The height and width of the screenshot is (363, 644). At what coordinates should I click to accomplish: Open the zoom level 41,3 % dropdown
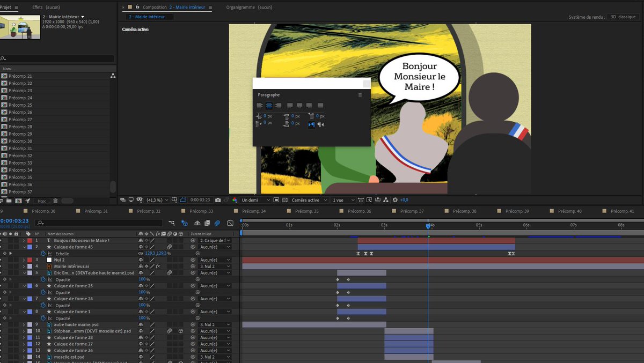click(x=156, y=200)
